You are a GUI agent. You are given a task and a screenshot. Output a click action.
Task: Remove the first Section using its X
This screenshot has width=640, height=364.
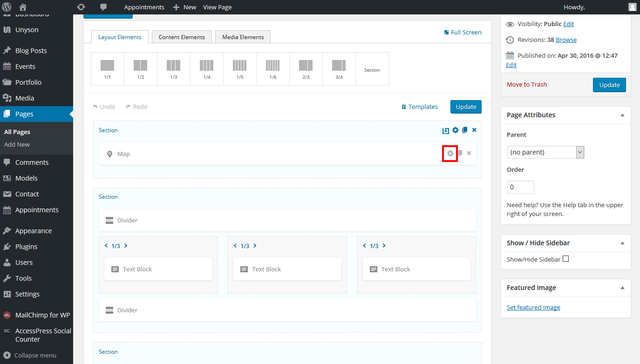coord(474,130)
